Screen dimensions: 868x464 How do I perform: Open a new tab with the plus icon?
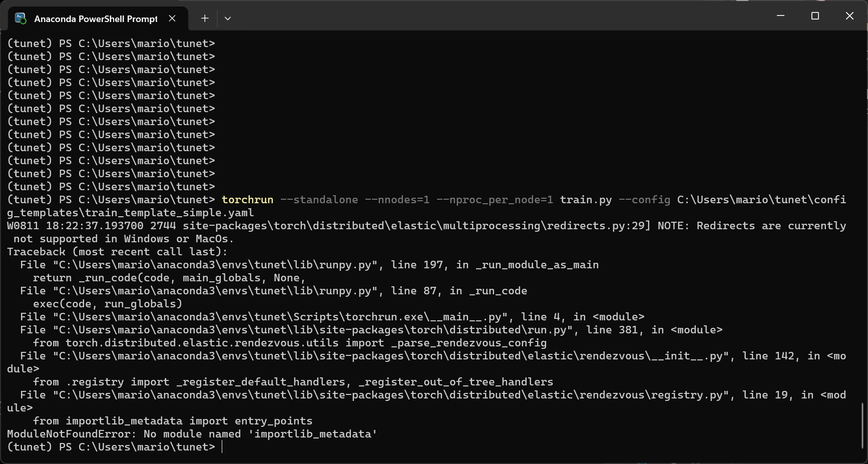coord(205,19)
